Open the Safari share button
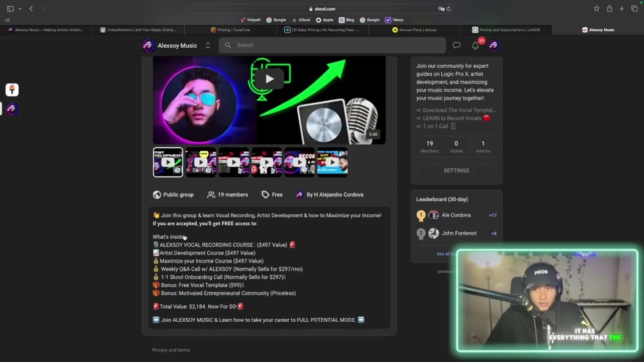Viewport: 644px width, 362px height. 609,9
